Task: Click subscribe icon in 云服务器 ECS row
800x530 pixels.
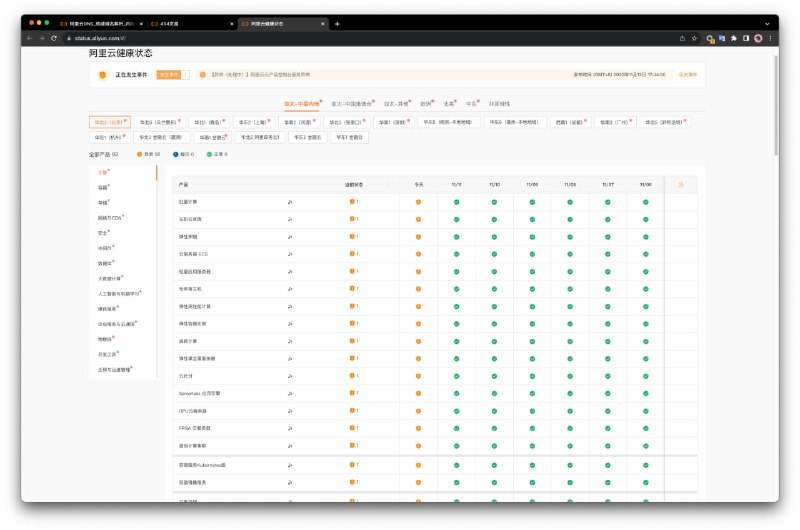Action: pyautogui.click(x=290, y=254)
